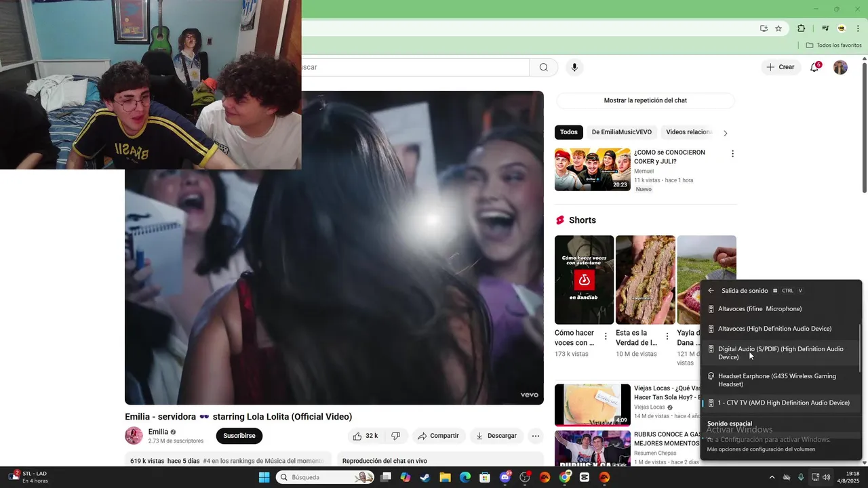Open the YouTube account avatar menu
The width and height of the screenshot is (868, 488).
coord(840,67)
